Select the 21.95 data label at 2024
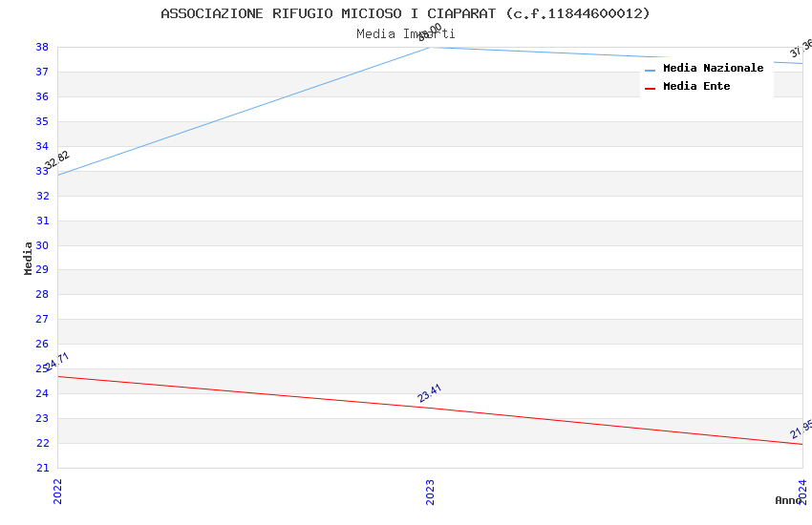 click(x=801, y=430)
